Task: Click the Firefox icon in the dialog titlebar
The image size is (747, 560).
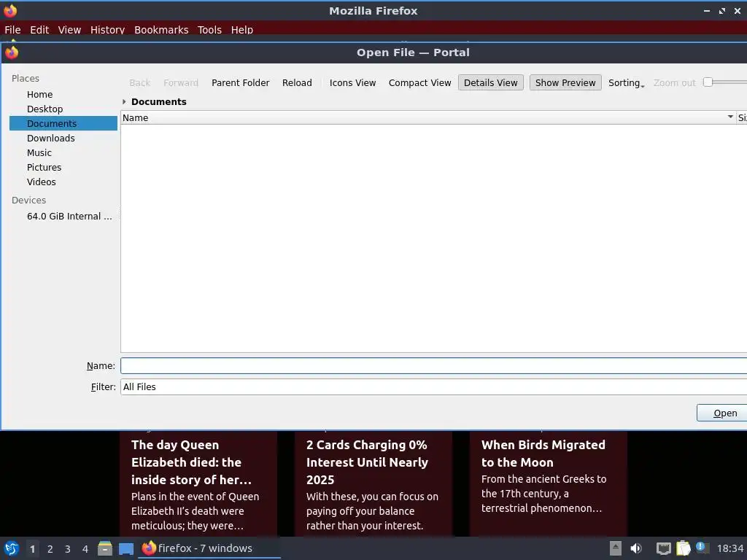Action: 12,52
